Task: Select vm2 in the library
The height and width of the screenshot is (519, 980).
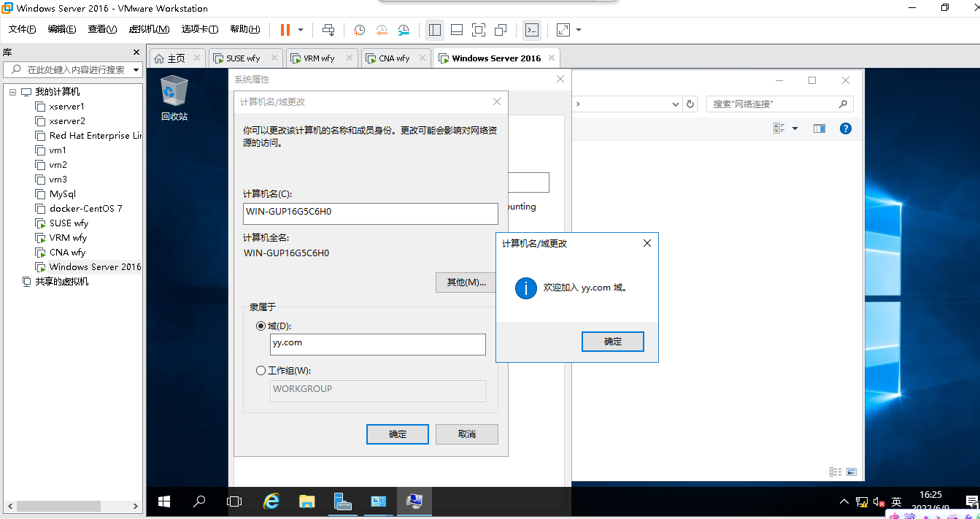Action: tap(58, 165)
